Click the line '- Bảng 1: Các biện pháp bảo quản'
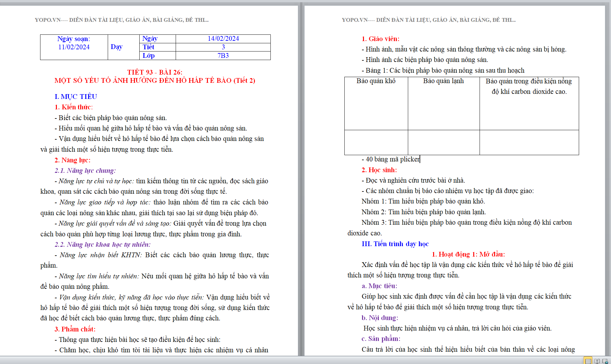The height and width of the screenshot is (364, 611). point(443,70)
